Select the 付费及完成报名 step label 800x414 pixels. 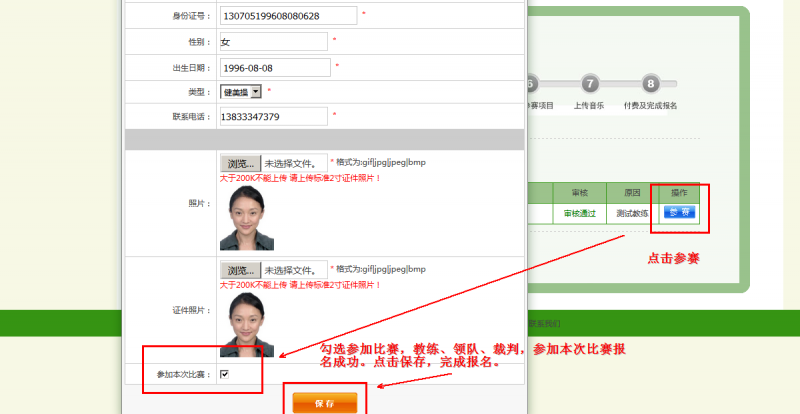650,105
